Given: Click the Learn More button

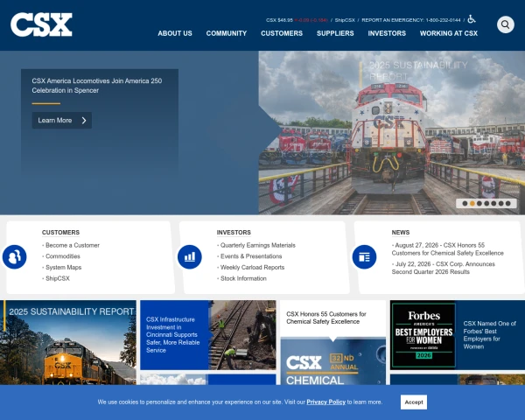Looking at the screenshot, I should point(61,120).
